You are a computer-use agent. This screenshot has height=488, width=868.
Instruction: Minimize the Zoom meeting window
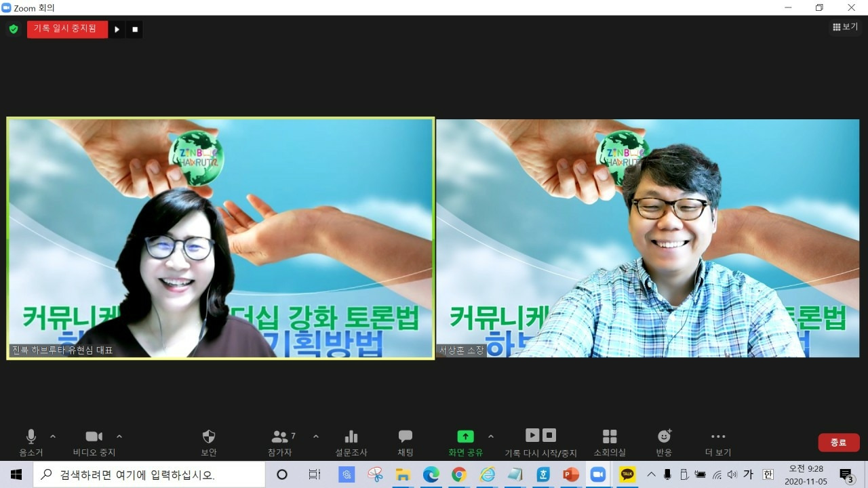click(x=787, y=7)
